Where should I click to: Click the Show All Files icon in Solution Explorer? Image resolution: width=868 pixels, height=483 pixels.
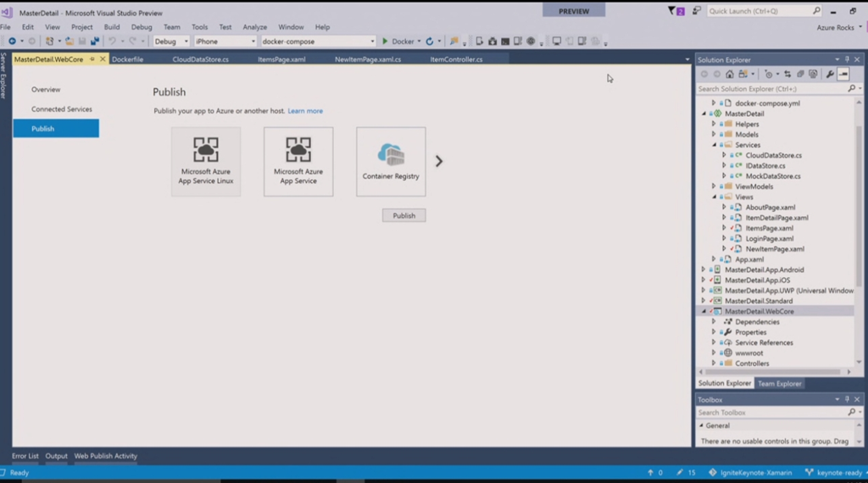coord(813,74)
